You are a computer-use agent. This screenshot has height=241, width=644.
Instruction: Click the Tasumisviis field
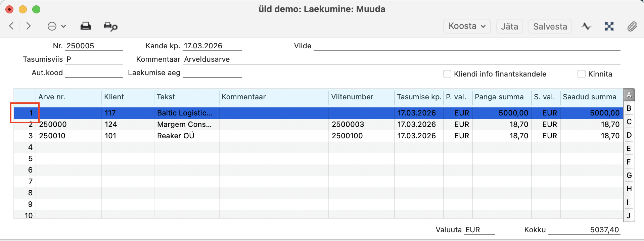pyautogui.click(x=94, y=59)
